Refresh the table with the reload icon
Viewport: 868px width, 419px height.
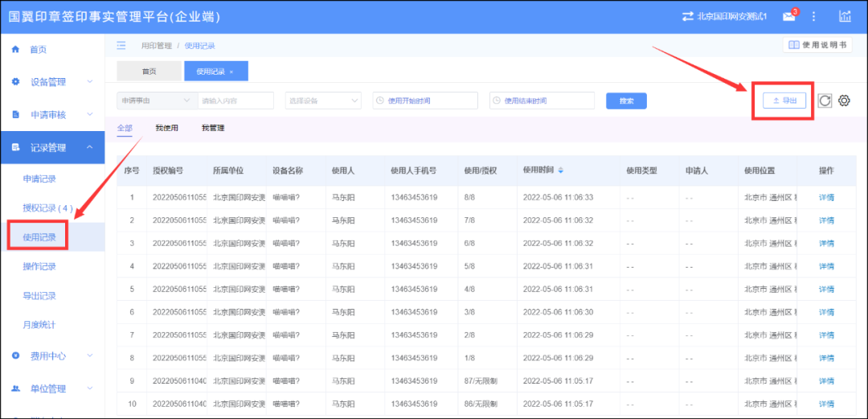point(825,101)
